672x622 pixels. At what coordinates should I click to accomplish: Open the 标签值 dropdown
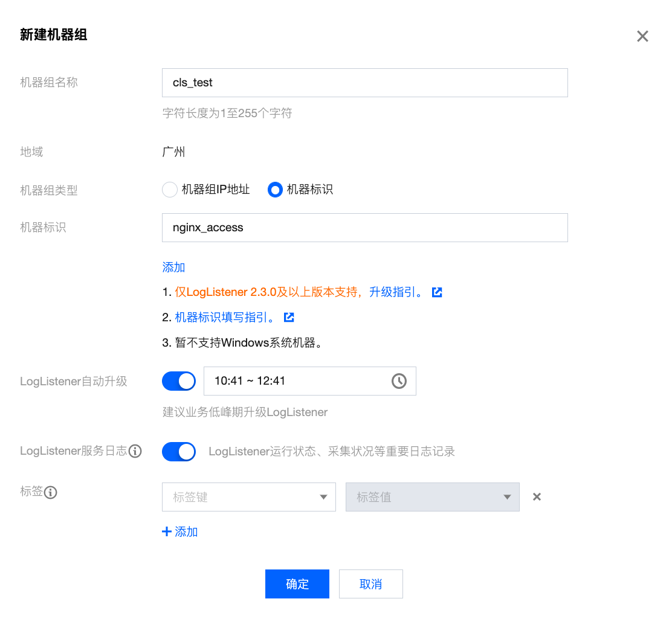[x=433, y=497]
